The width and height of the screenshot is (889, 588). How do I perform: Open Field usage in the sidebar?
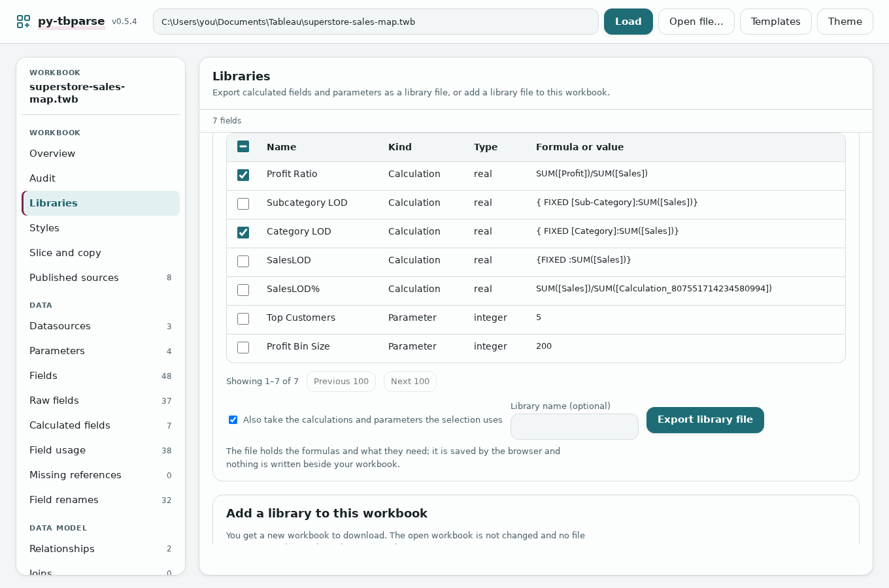(101, 450)
